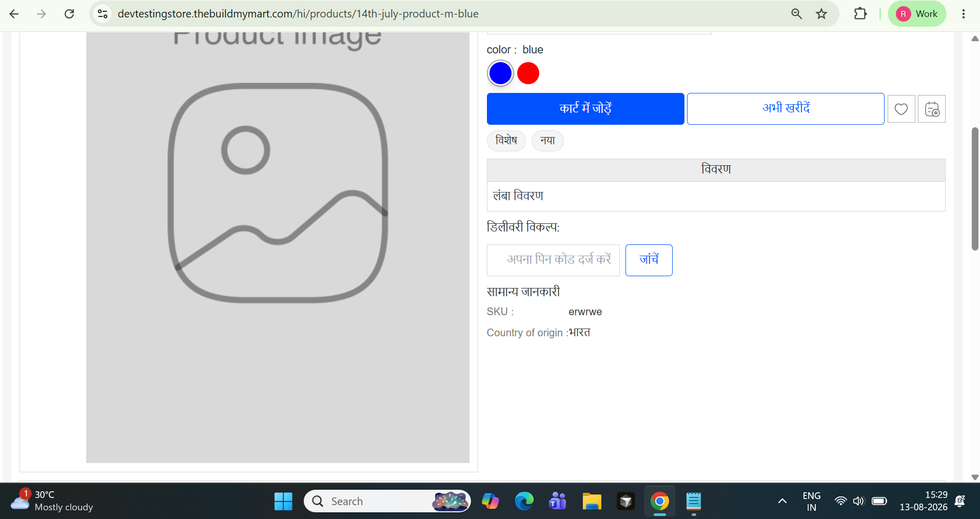
Task: Open the clock showing 15:29
Action: (x=923, y=501)
